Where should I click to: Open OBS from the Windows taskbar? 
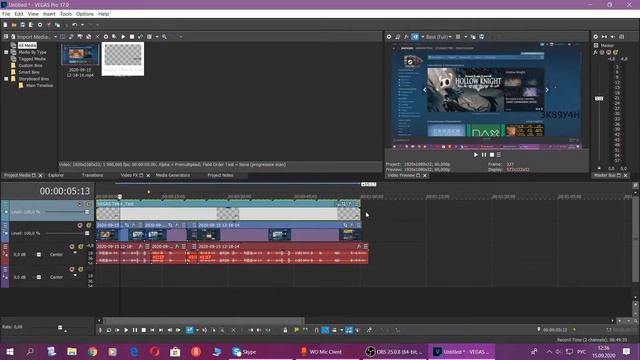tap(394, 352)
